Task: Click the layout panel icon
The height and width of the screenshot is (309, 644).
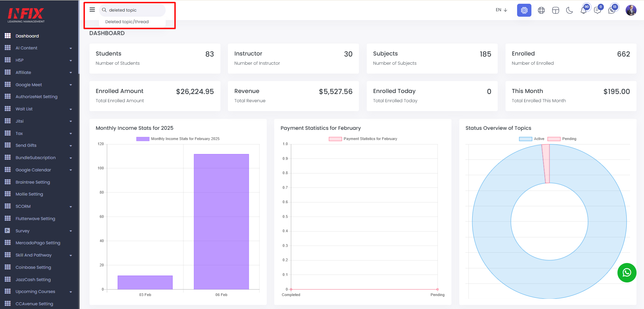Action: (556, 11)
